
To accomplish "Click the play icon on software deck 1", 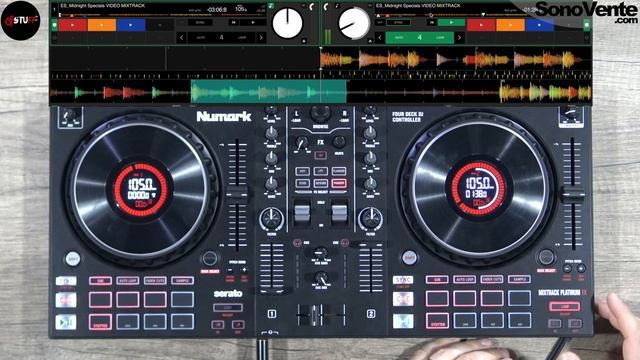I will click(x=253, y=22).
